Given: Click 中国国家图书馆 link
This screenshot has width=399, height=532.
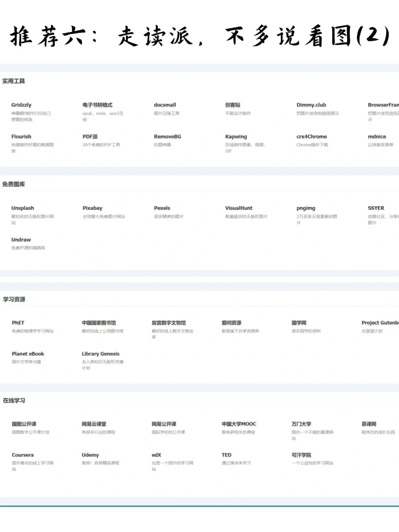Looking at the screenshot, I should pyautogui.click(x=99, y=323).
